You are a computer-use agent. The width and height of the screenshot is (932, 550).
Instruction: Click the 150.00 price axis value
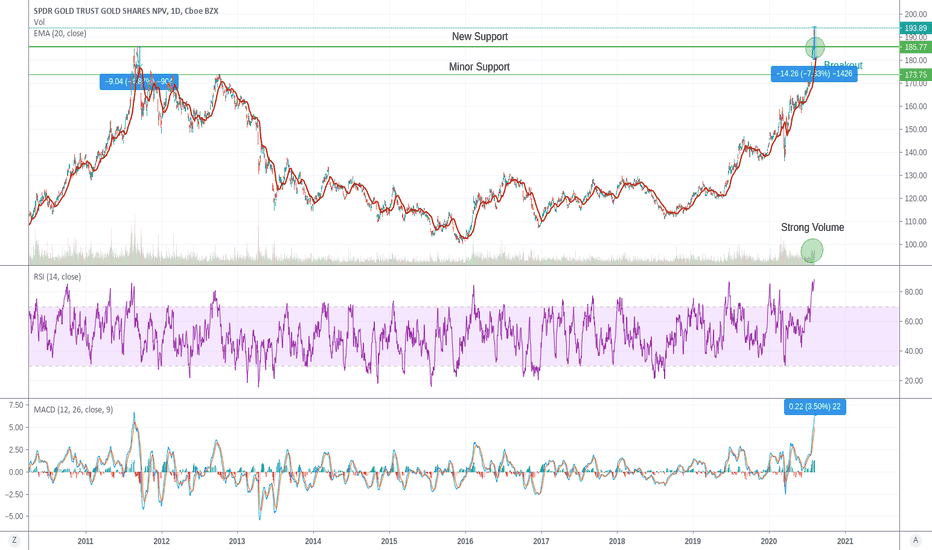pos(916,129)
